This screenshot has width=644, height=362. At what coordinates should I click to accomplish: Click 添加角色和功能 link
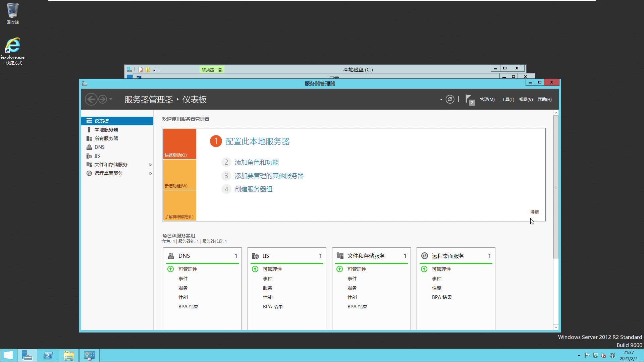click(x=257, y=163)
